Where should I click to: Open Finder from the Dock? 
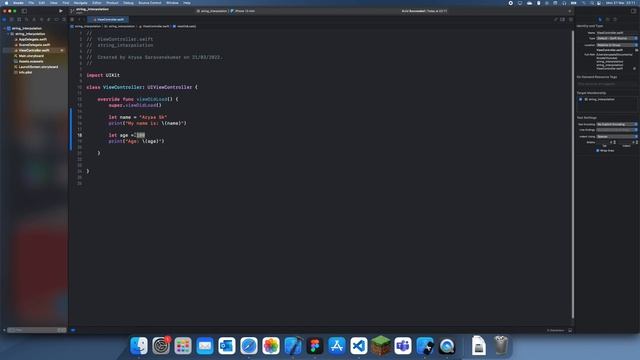(x=139, y=346)
